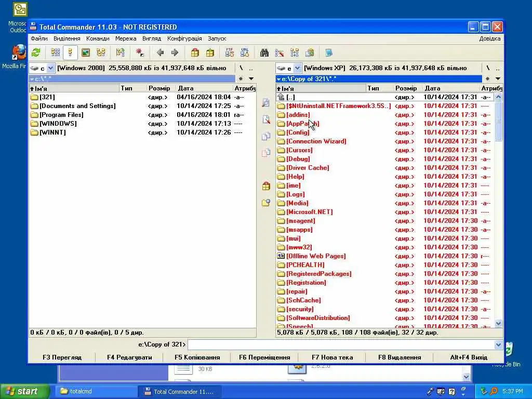Open the Synchronize directories icon
Screen dimensions: 532x399
(295, 52)
